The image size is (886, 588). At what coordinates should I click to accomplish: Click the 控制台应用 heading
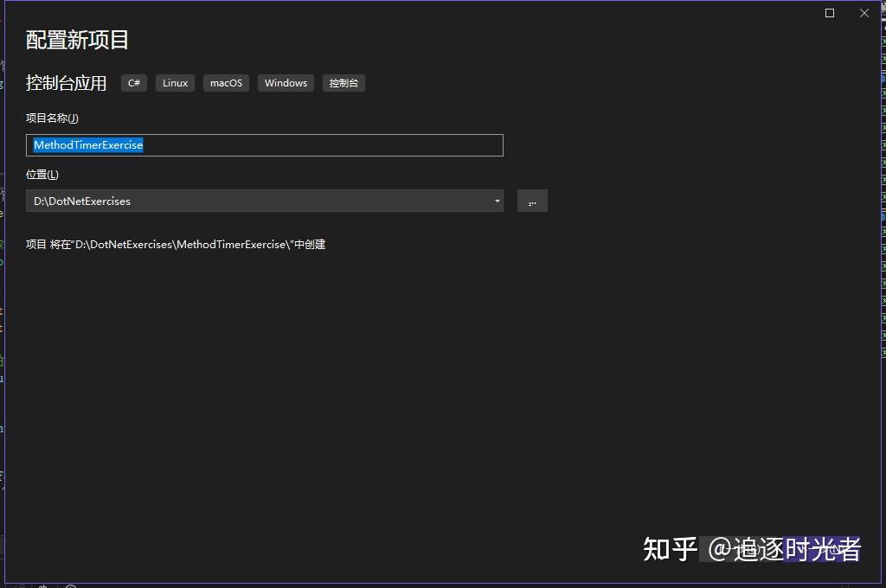point(67,82)
